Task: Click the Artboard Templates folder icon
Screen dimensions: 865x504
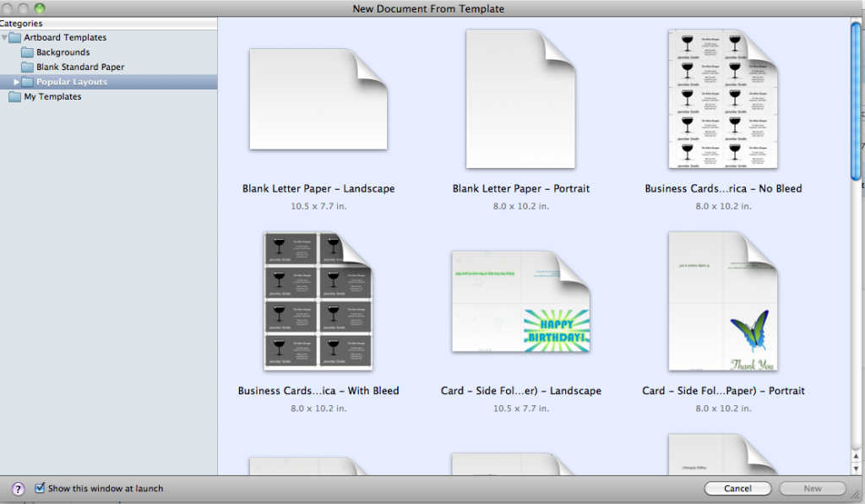Action: (15, 37)
